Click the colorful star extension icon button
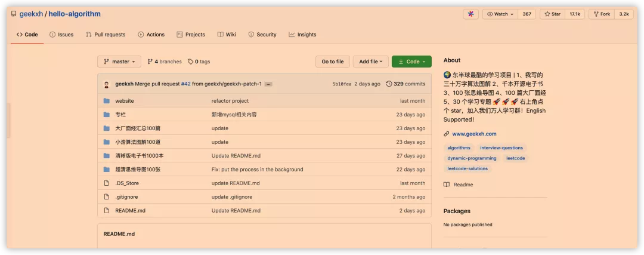Screen dimensions: 644x255 tap(470, 14)
